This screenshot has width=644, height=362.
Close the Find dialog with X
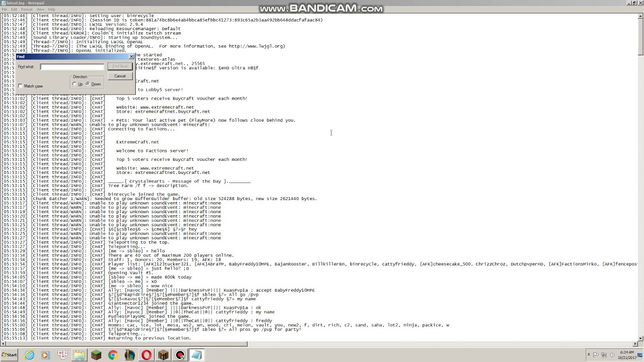click(131, 57)
